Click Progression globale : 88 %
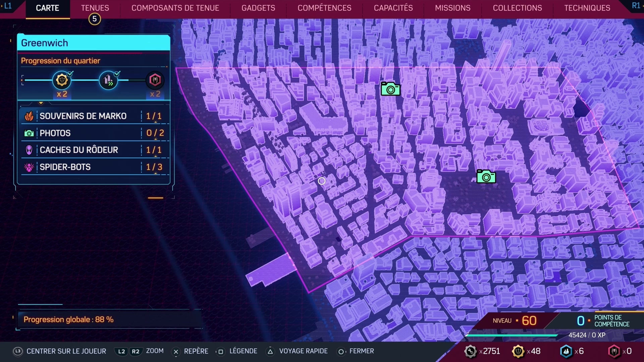The width and height of the screenshot is (644, 362). pos(68,320)
